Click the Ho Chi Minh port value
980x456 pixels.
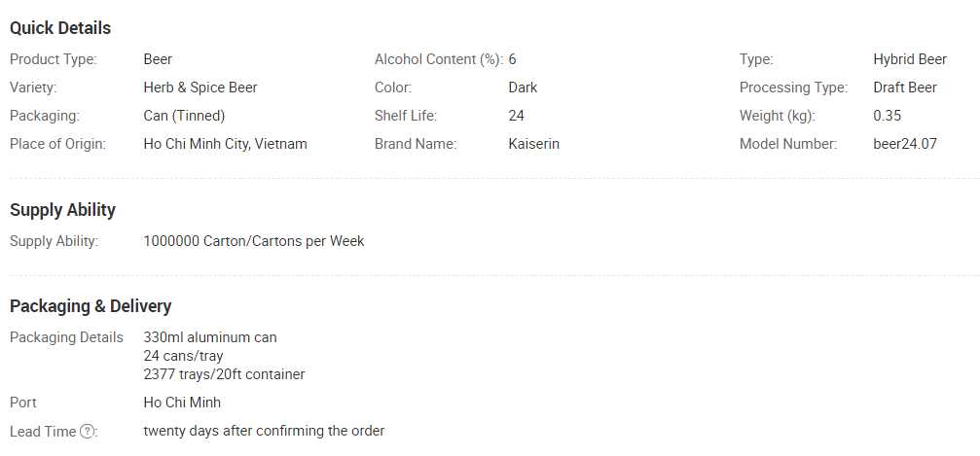point(182,403)
